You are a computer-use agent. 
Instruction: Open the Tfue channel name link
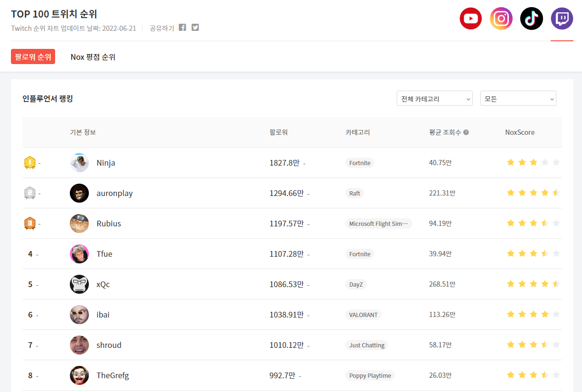pos(105,254)
